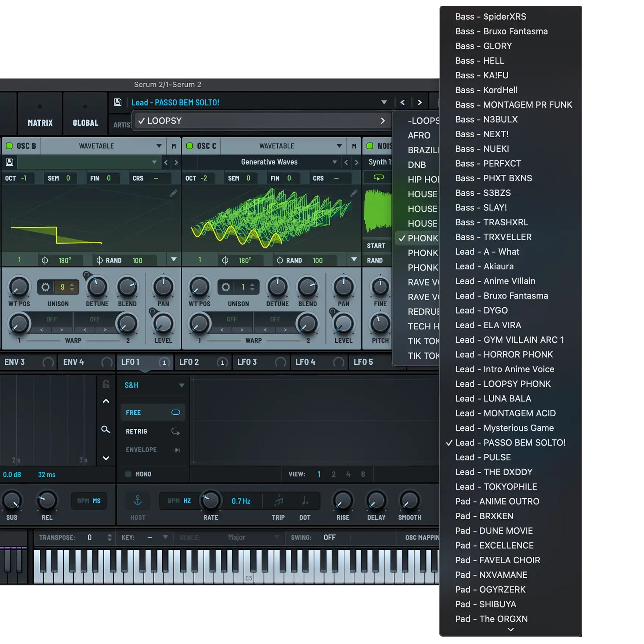The height and width of the screenshot is (644, 644).
Task: Click the save preset floppy disk icon
Action: coord(117,102)
